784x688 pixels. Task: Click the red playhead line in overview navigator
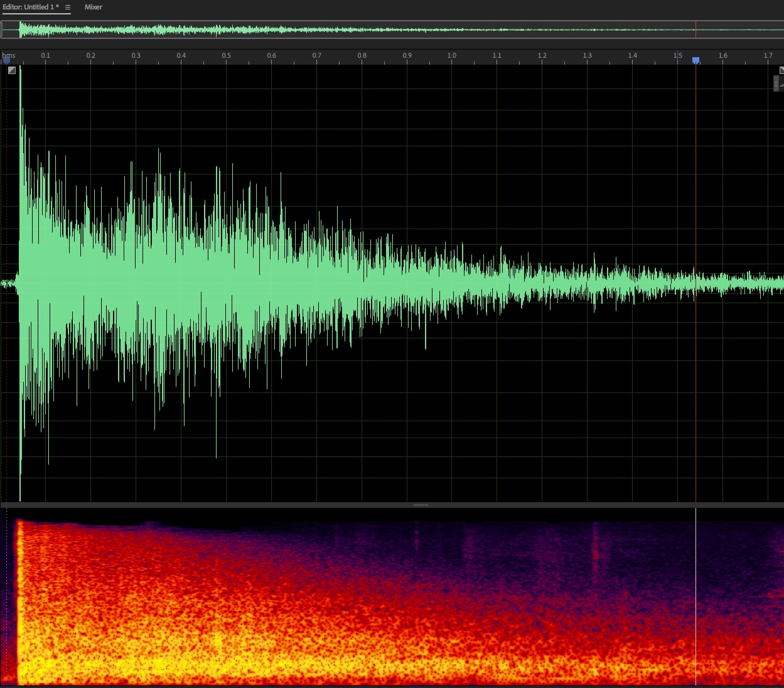[695, 30]
